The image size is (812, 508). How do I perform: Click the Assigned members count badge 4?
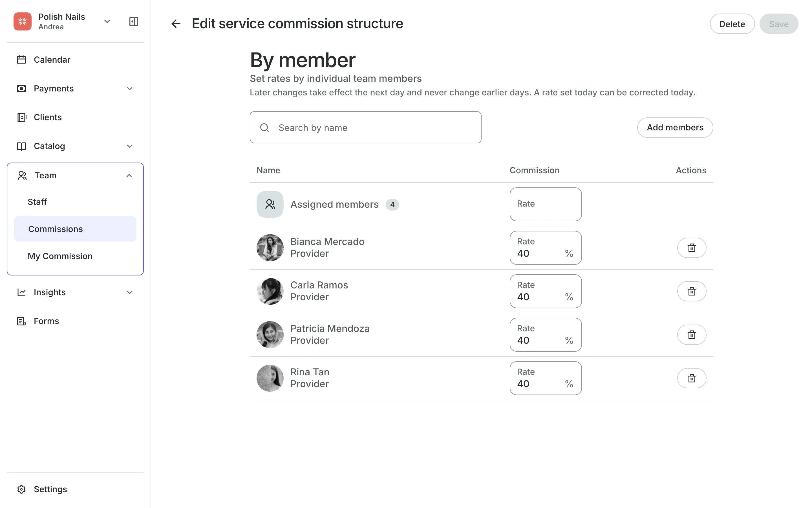pos(392,205)
